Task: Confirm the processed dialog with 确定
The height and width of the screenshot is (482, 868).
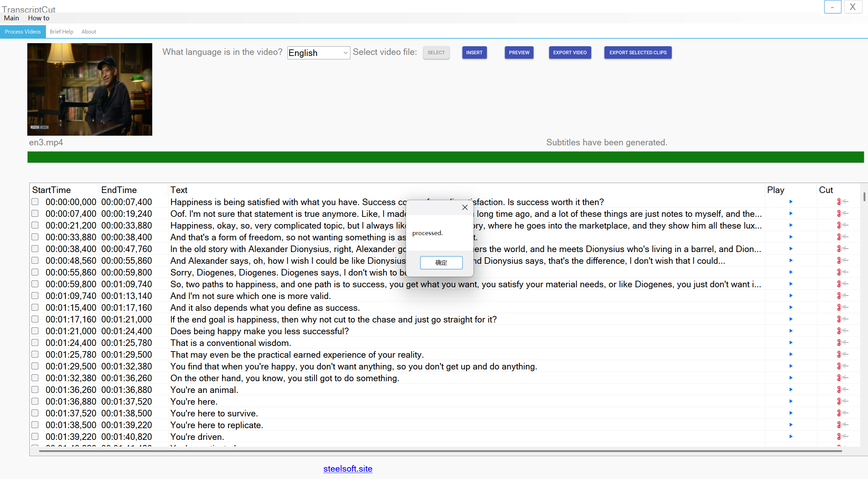Action: [x=441, y=263]
